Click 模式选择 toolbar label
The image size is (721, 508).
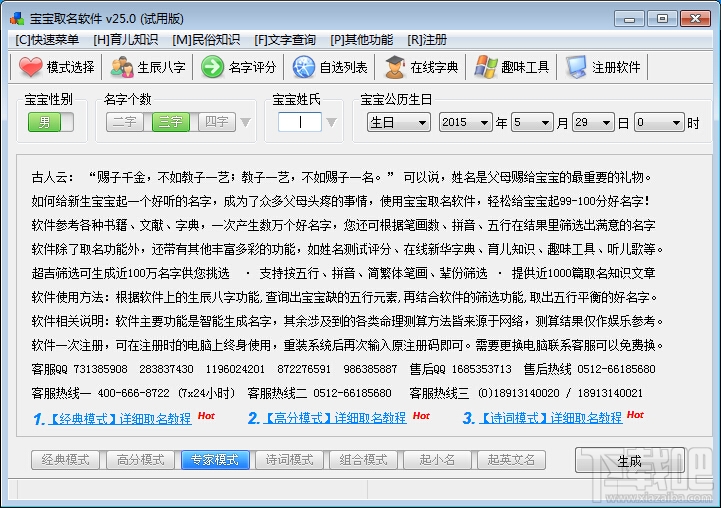click(x=71, y=67)
